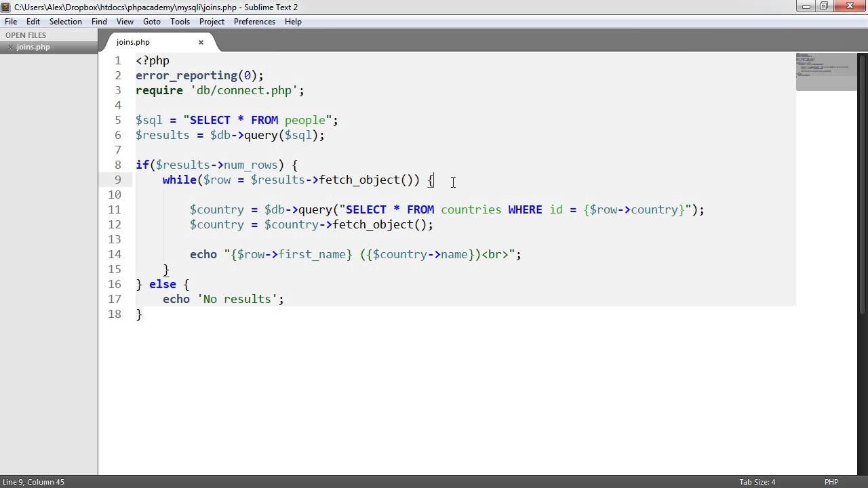
Task: Click the echo first_name line
Action: pos(355,254)
